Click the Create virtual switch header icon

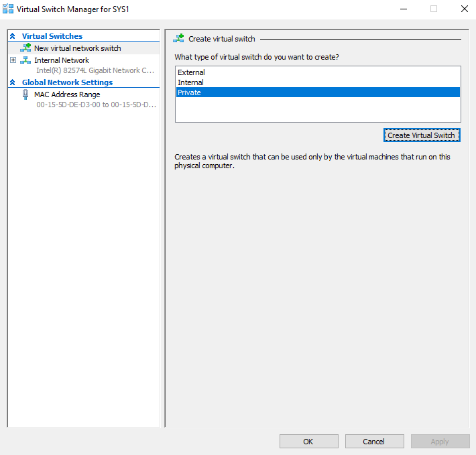(178, 38)
